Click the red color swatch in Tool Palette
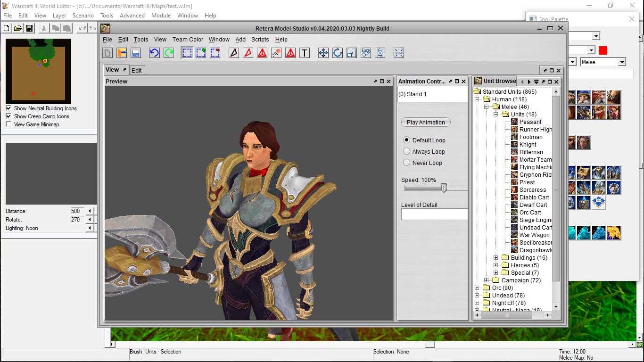 pos(603,50)
